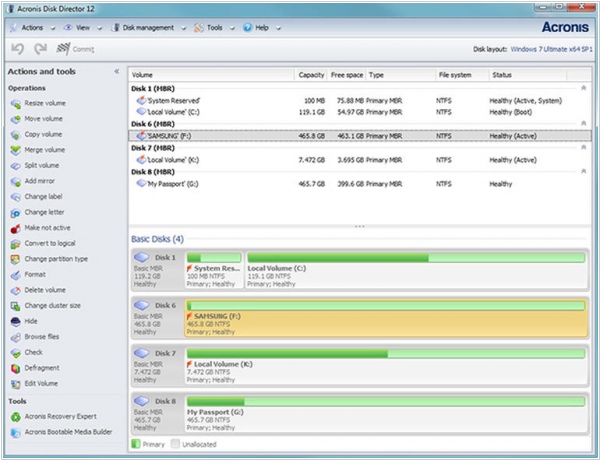The width and height of the screenshot is (600, 460).
Task: Expand the Disk management dropdown arrow
Action: (x=183, y=28)
